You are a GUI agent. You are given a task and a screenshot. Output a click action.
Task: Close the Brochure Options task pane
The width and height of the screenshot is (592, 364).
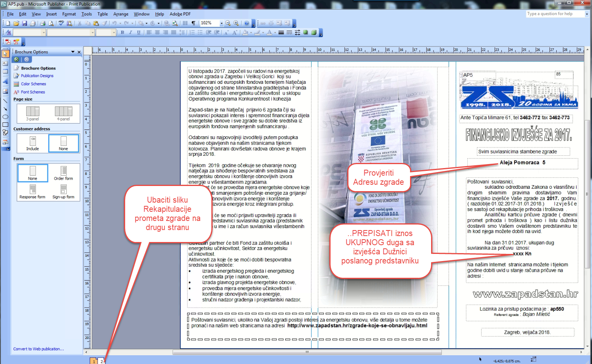point(79,52)
